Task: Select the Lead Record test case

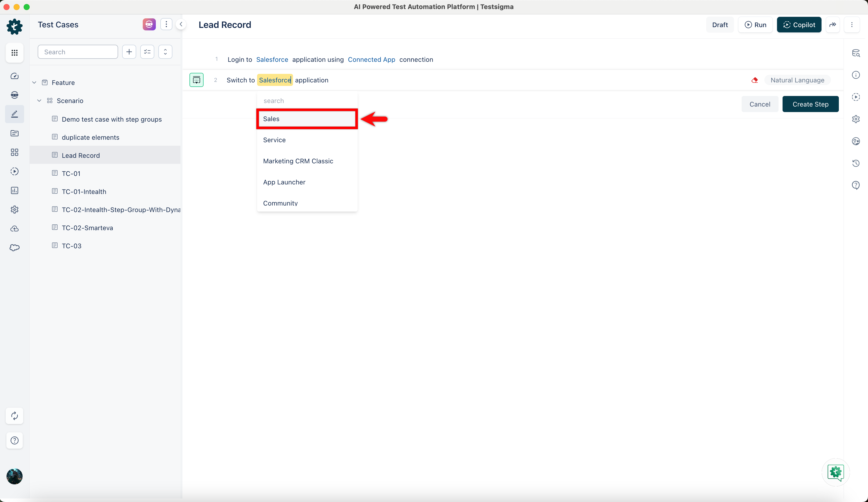Action: tap(105, 155)
